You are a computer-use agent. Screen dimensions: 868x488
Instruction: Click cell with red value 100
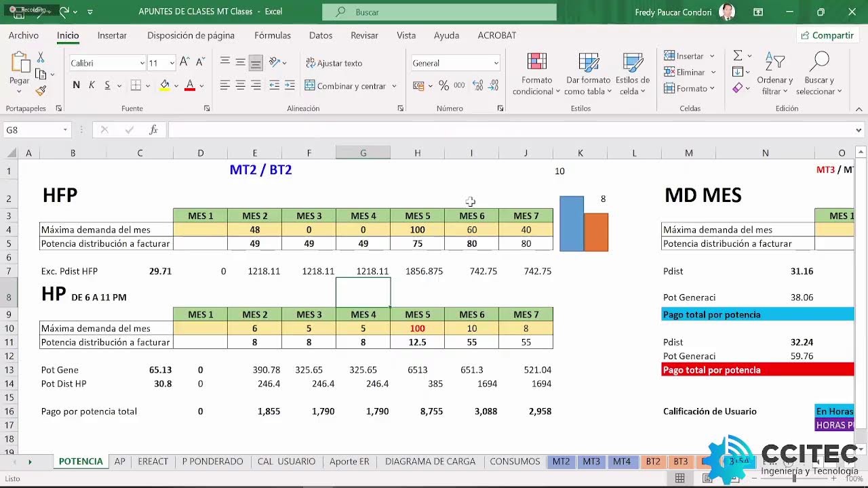tap(417, 328)
